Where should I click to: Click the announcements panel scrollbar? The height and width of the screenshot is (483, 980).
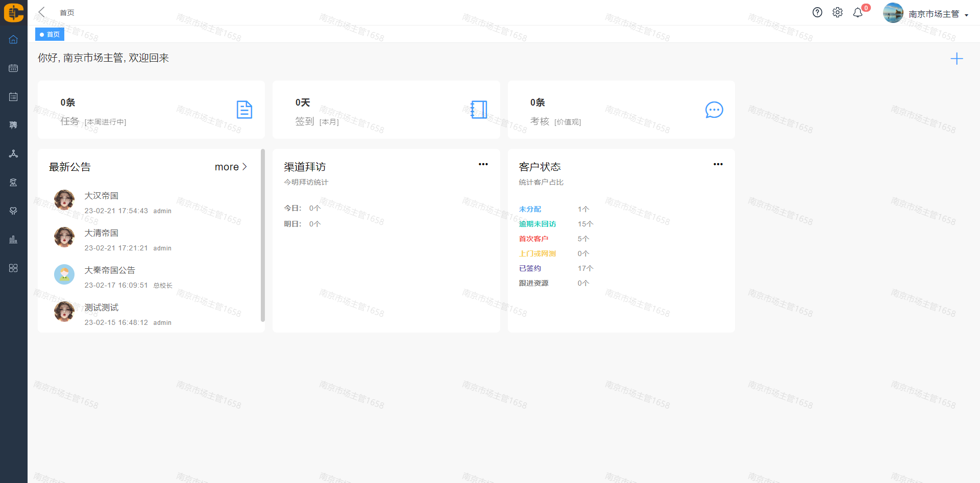coord(263,235)
